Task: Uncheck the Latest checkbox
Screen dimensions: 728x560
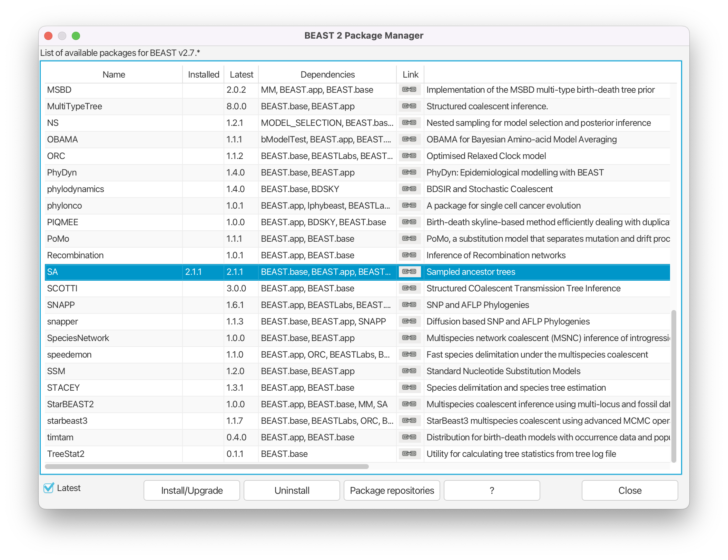Action: click(49, 488)
